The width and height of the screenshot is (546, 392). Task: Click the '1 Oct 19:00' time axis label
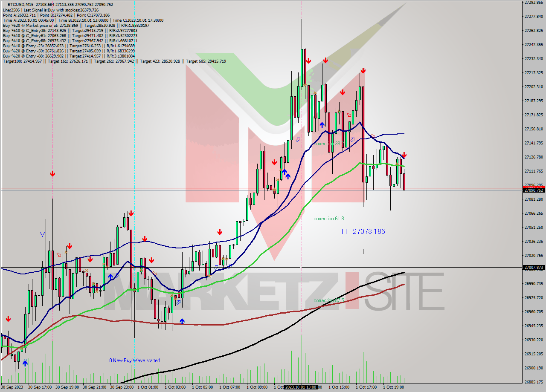(393, 387)
